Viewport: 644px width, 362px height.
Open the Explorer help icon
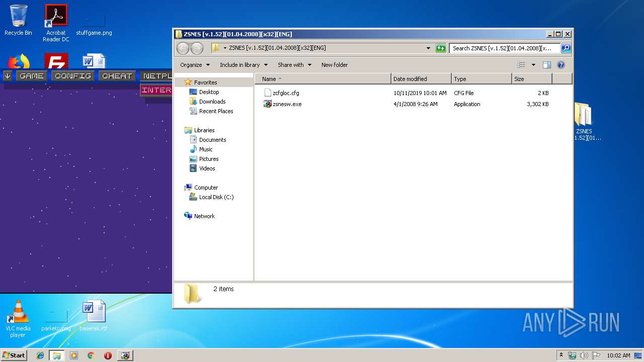pyautogui.click(x=561, y=65)
